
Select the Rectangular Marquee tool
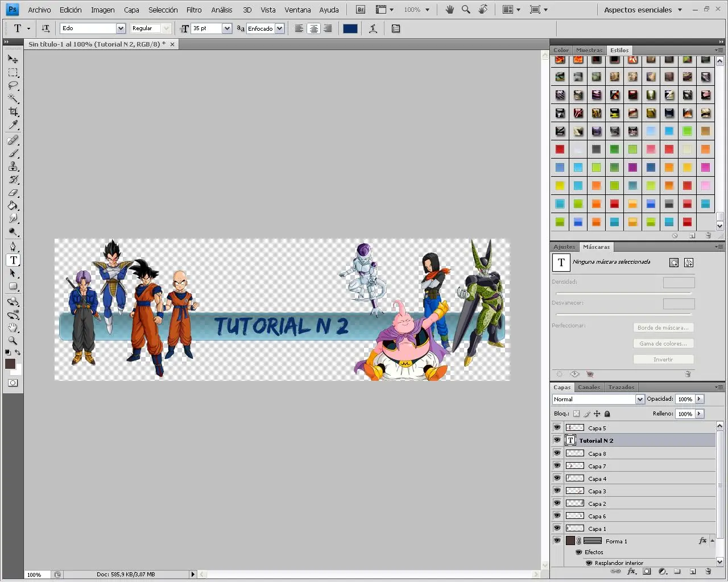(x=13, y=73)
